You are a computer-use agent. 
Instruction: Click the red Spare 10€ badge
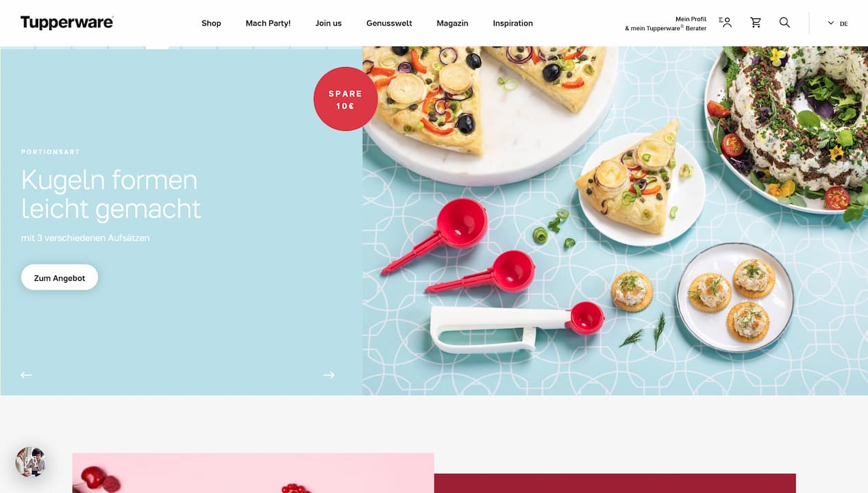[345, 99]
